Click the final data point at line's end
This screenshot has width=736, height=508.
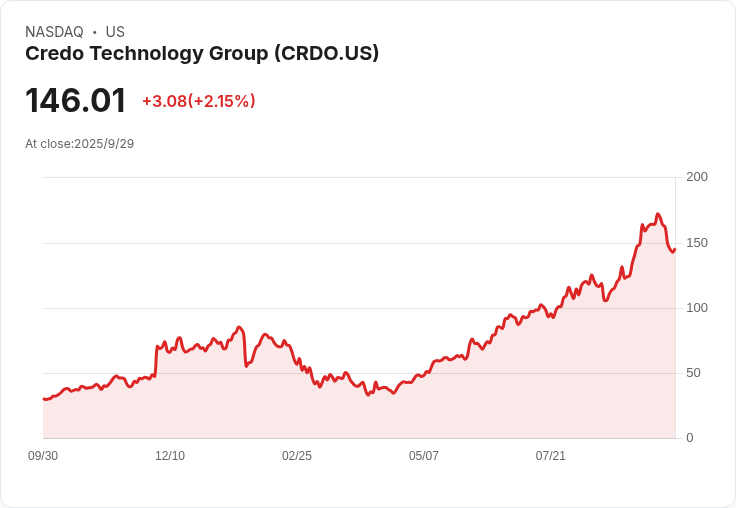675,250
